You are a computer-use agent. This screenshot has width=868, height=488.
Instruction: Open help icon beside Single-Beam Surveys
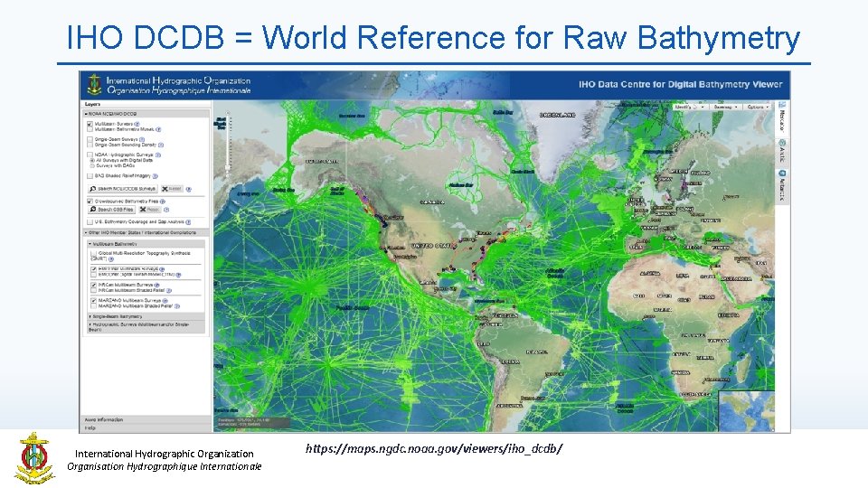click(142, 139)
